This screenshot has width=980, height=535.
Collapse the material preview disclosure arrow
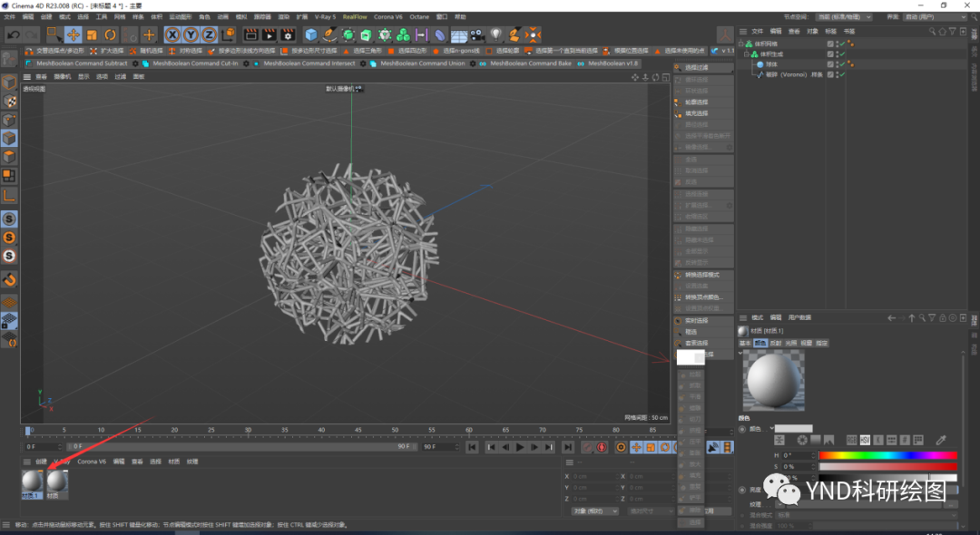pos(740,354)
